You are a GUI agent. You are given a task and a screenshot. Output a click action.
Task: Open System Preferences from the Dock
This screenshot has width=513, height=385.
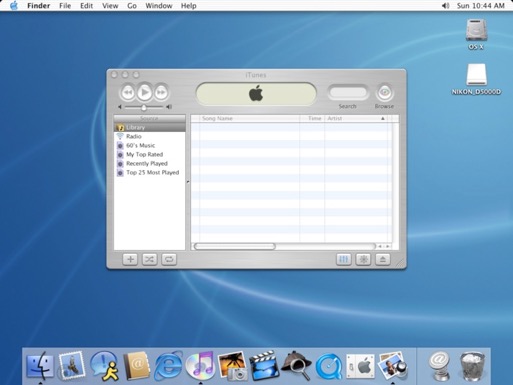(x=360, y=366)
